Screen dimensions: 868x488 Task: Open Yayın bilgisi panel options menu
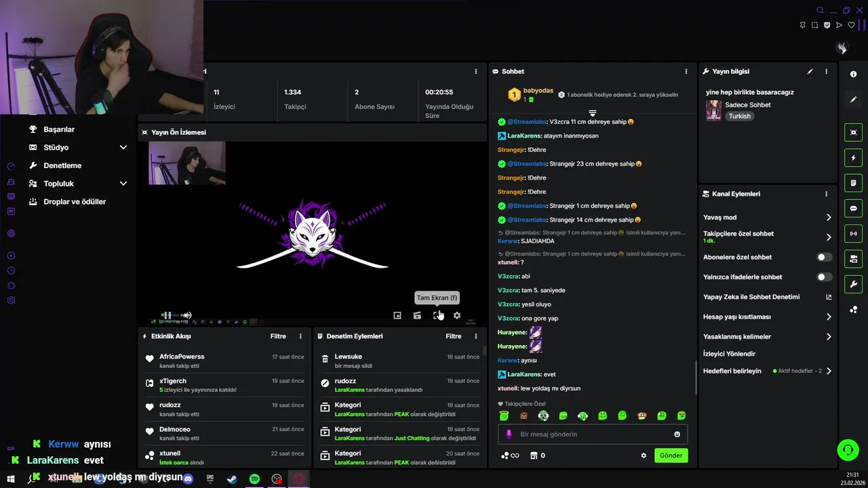pyautogui.click(x=826, y=71)
